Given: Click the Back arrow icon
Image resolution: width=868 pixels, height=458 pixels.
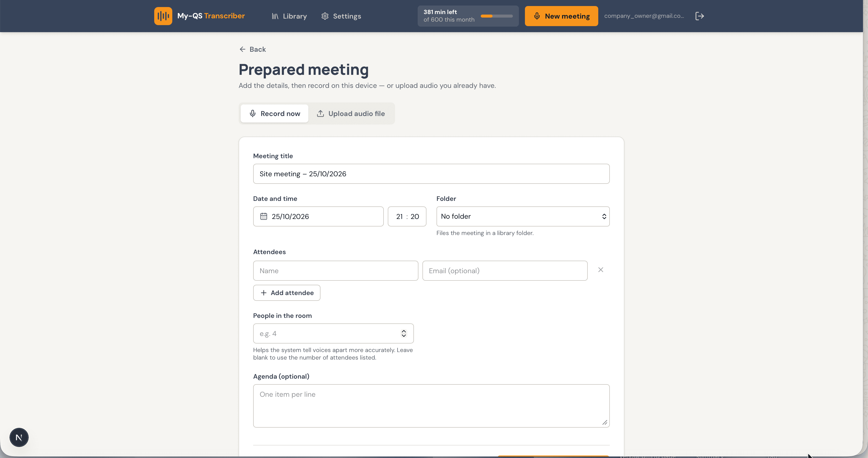Looking at the screenshot, I should (243, 49).
